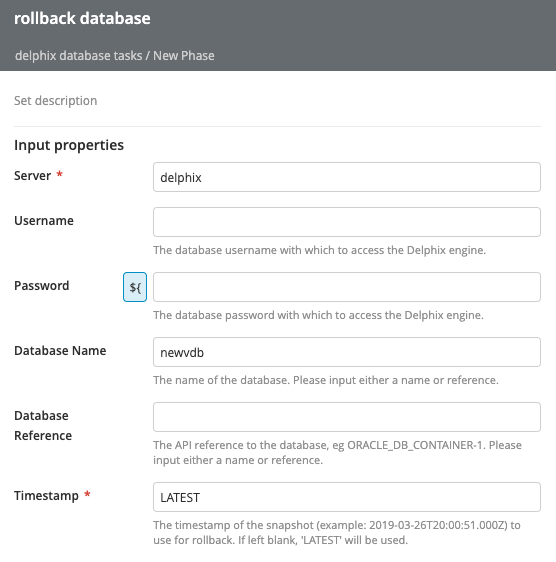556x562 pixels.
Task: Click Set description to add text
Action: pyautogui.click(x=56, y=101)
